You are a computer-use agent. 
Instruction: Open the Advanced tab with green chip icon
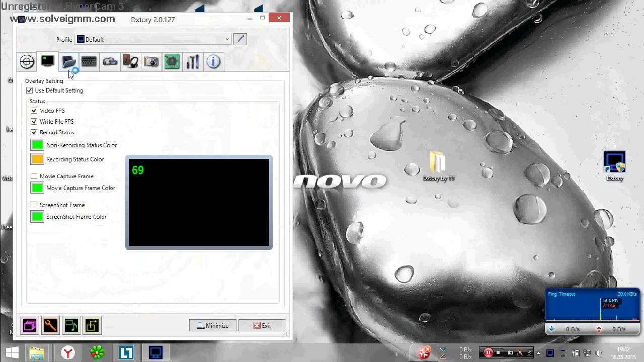coord(172,62)
